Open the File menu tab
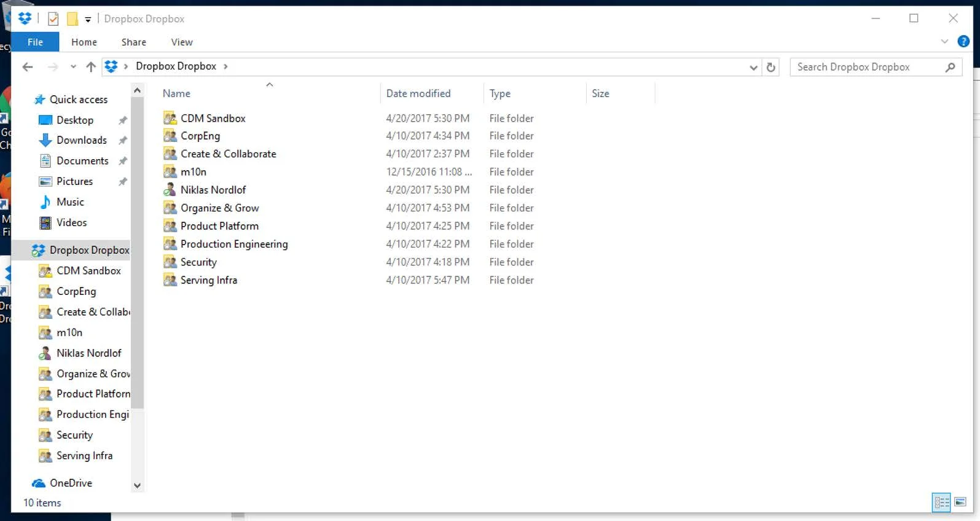 pos(35,42)
